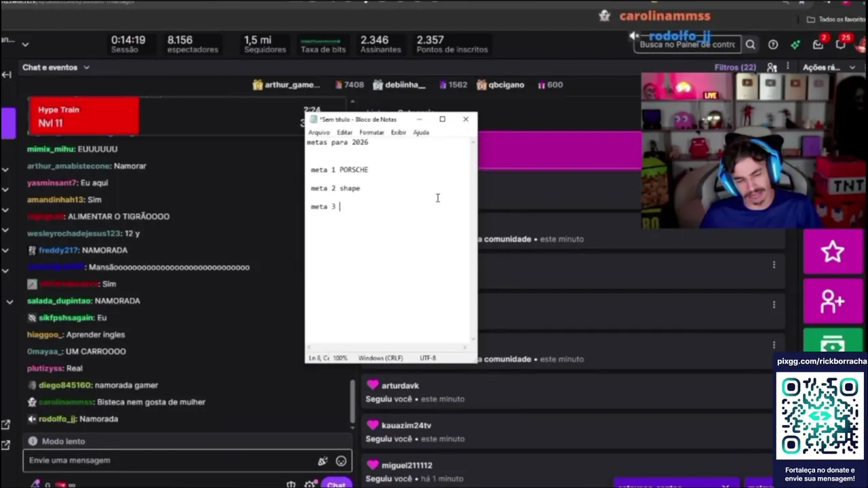Open Formatar menu in Bloco de Notas
The width and height of the screenshot is (868, 488).
pyautogui.click(x=372, y=132)
